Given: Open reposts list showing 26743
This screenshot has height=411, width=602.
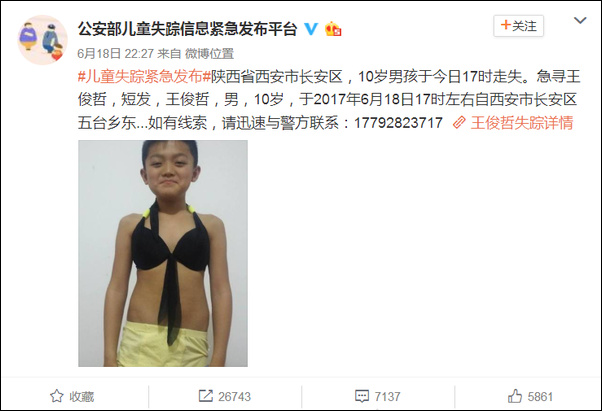Looking at the screenshot, I should [235, 396].
